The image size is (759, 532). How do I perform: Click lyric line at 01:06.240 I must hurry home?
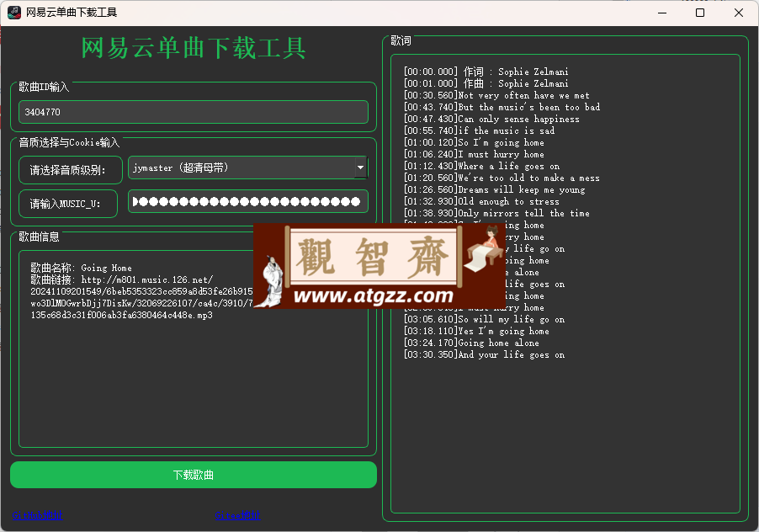coord(474,154)
